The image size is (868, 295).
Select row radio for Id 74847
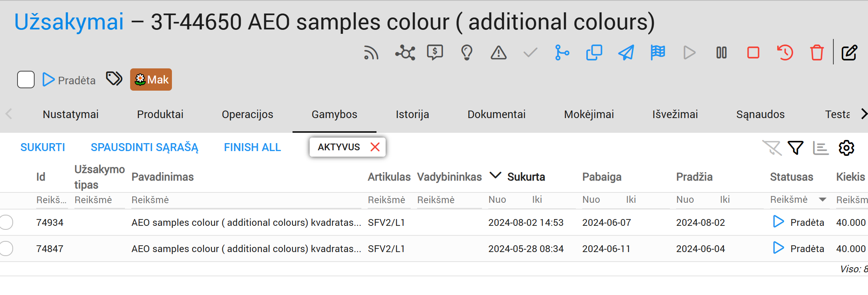(6, 248)
